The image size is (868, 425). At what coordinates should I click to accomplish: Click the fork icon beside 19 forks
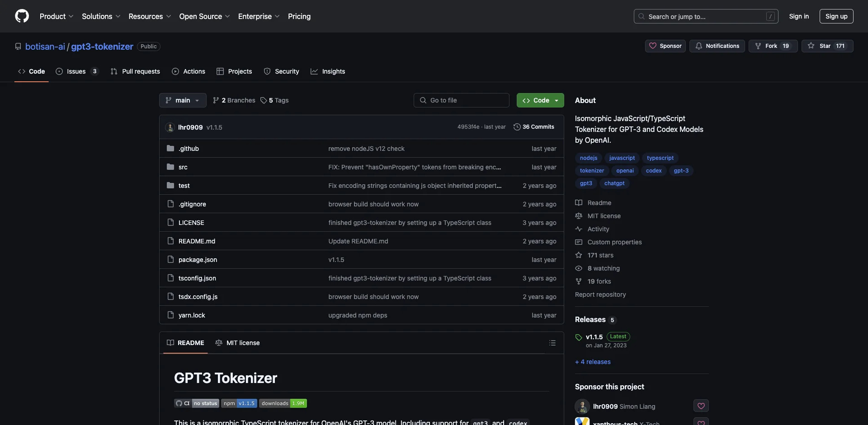coord(579,281)
